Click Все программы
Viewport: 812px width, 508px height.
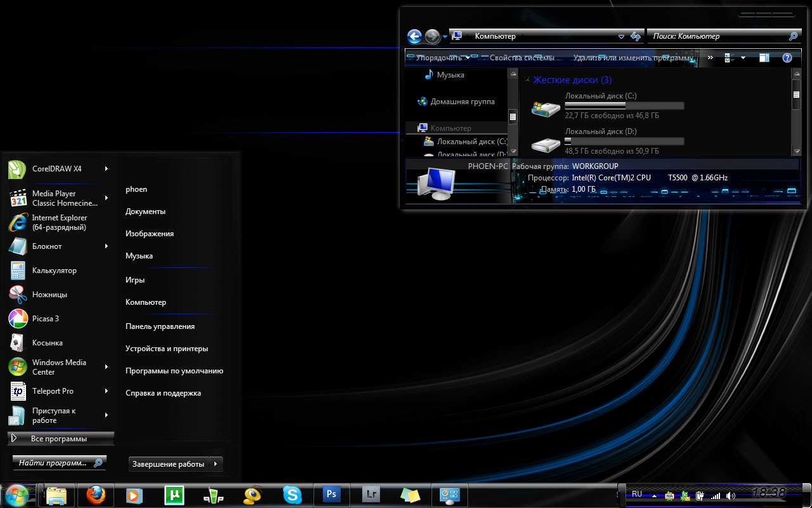click(x=61, y=439)
